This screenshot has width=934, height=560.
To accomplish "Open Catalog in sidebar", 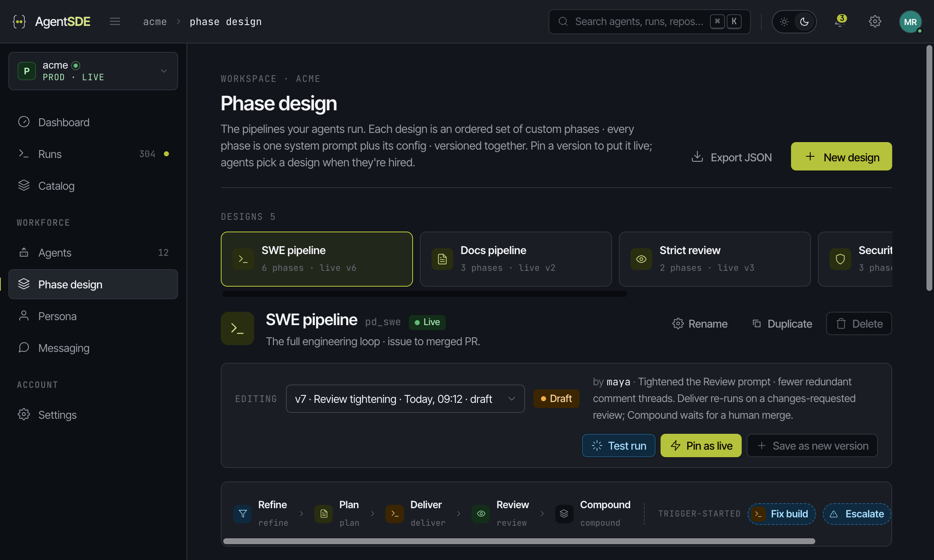I will click(x=93, y=186).
